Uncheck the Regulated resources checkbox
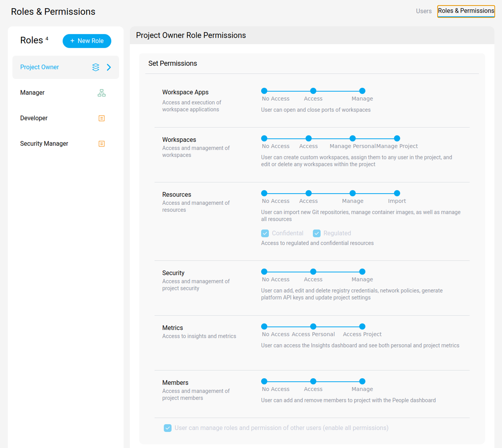This screenshot has height=448, width=502. [317, 233]
